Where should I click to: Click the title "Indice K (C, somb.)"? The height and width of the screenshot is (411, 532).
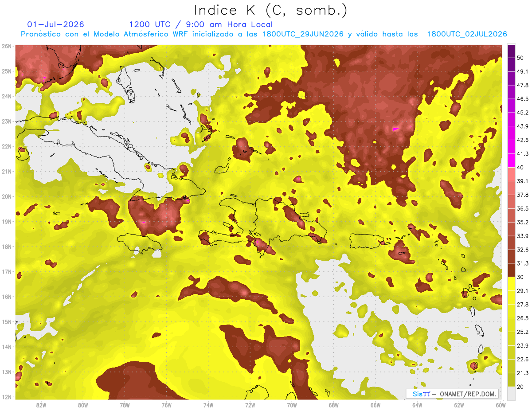point(270,11)
